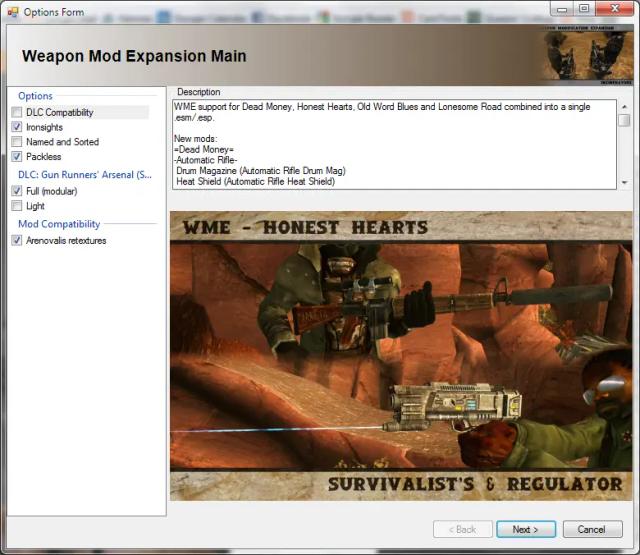Click the Options group header
The width and height of the screenshot is (640, 555).
(x=35, y=96)
